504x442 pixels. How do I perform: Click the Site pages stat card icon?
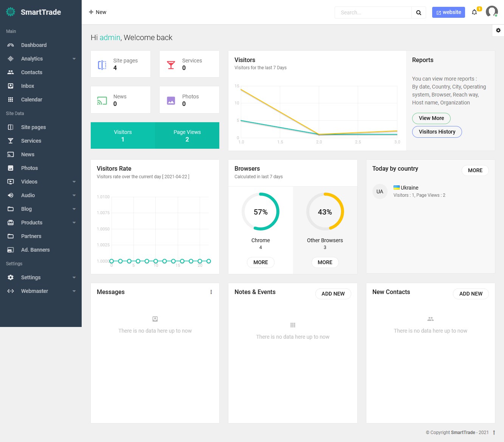tap(102, 65)
